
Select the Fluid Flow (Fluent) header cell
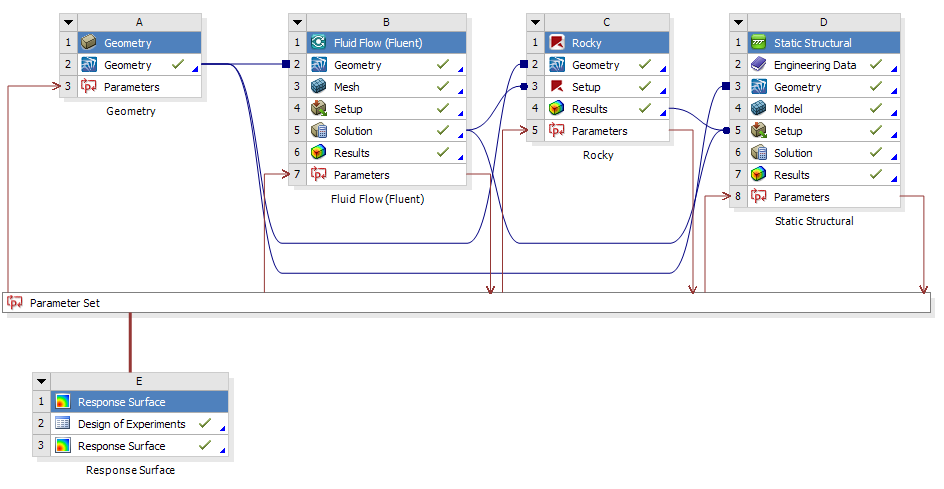click(378, 43)
